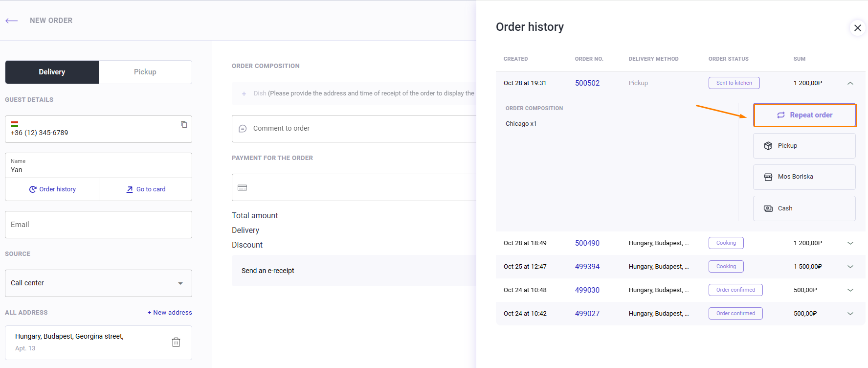This screenshot has height=368, width=868.
Task: Click Cooking status badge for order 500490
Action: (x=726, y=243)
